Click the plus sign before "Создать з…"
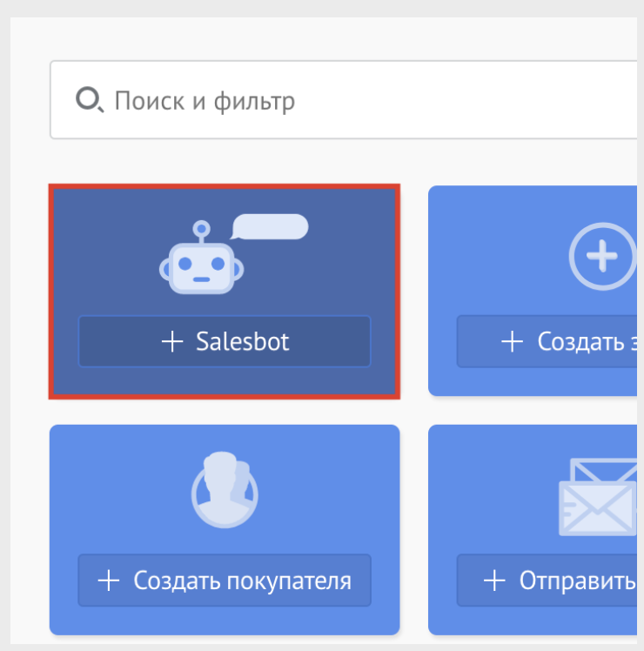This screenshot has height=651, width=644. pos(512,342)
